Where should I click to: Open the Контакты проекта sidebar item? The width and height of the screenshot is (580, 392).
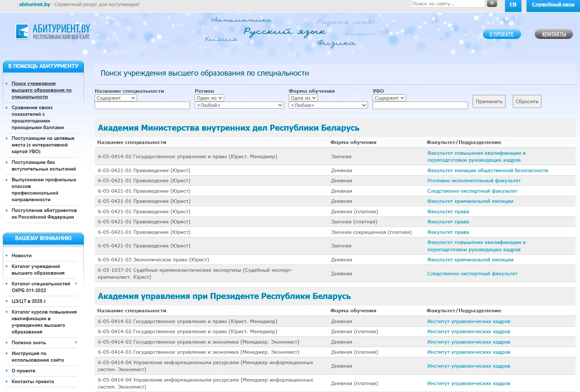(x=33, y=382)
